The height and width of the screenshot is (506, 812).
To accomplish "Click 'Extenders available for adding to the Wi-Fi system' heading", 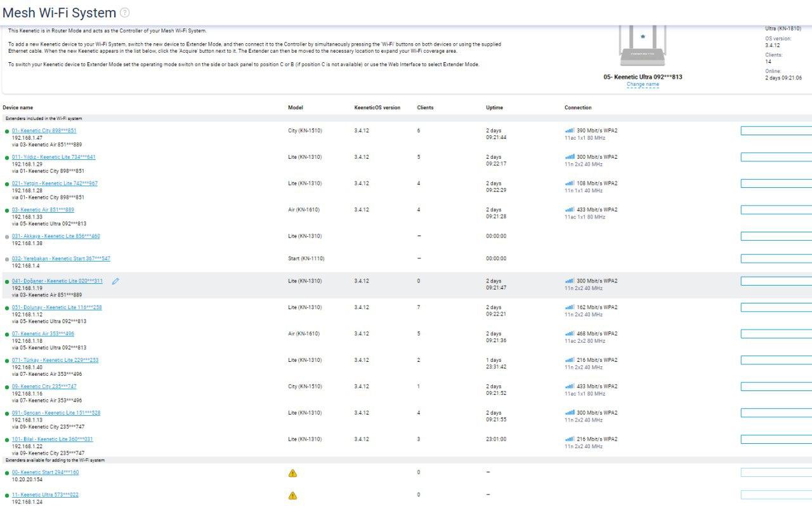I will 55,460.
